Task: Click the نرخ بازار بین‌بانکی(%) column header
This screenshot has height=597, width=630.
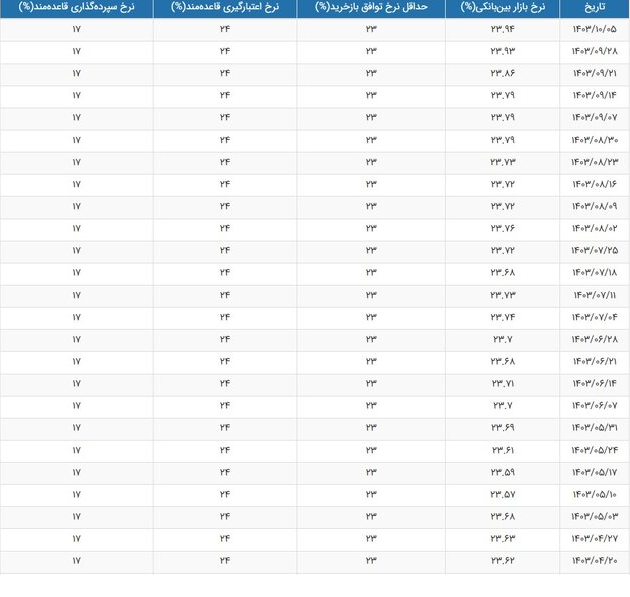Action: [503, 7]
